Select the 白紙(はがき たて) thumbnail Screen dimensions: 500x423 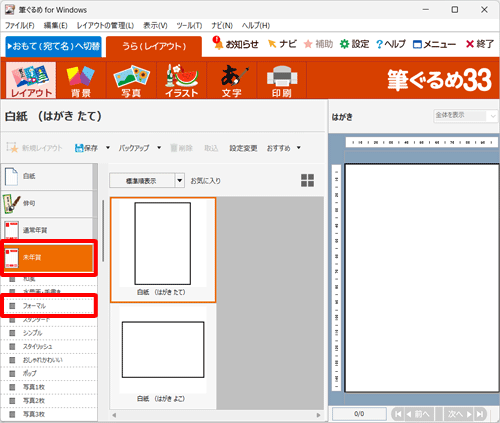tap(163, 250)
